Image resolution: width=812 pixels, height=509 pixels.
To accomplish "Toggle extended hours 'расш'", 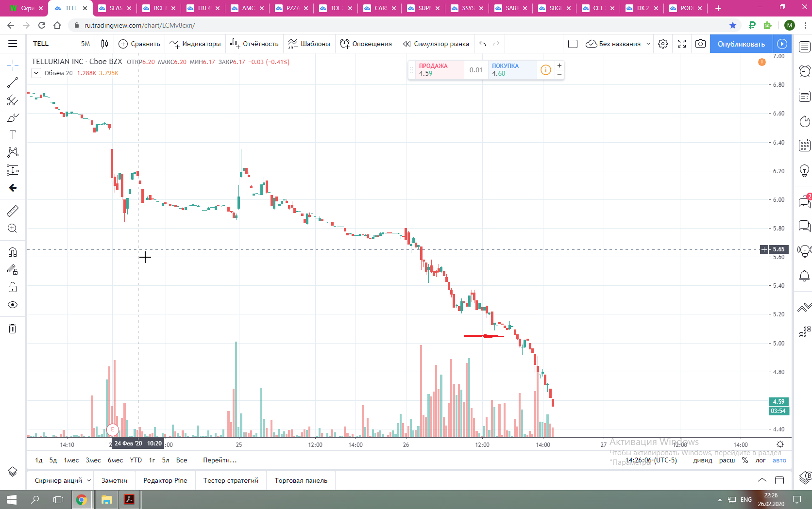I will [x=727, y=460].
